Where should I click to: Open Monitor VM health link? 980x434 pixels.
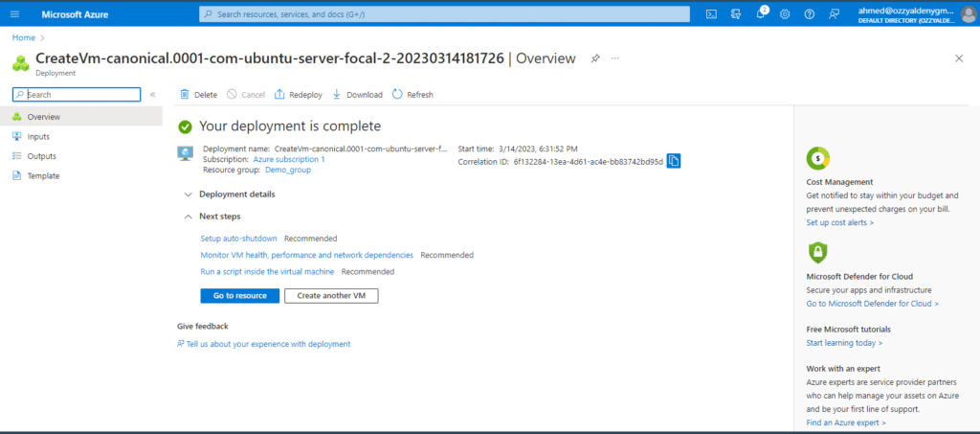tap(307, 255)
